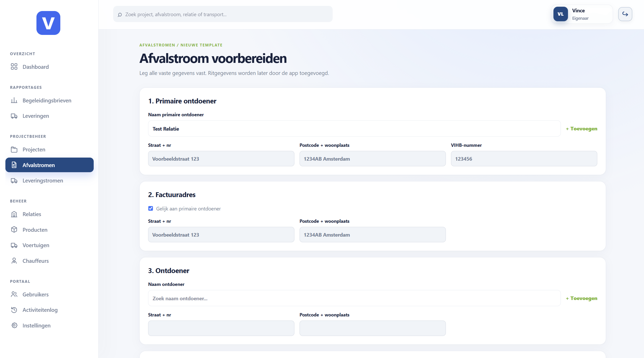Uncheck Gelijk aan primaire ontdoener

(151, 208)
